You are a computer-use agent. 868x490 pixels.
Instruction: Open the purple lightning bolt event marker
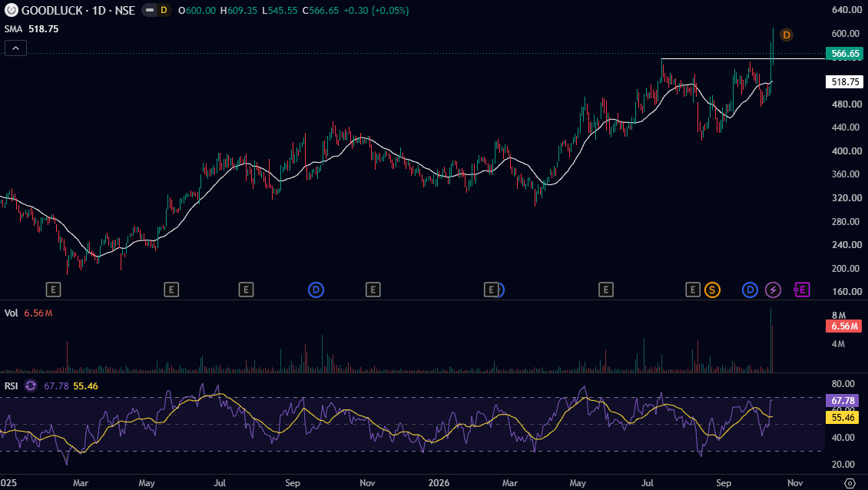pyautogui.click(x=773, y=290)
